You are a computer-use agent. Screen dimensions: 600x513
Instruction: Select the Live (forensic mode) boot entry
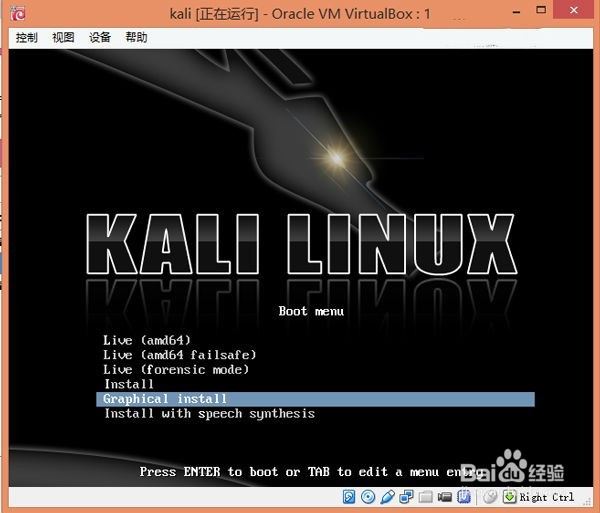pos(176,370)
